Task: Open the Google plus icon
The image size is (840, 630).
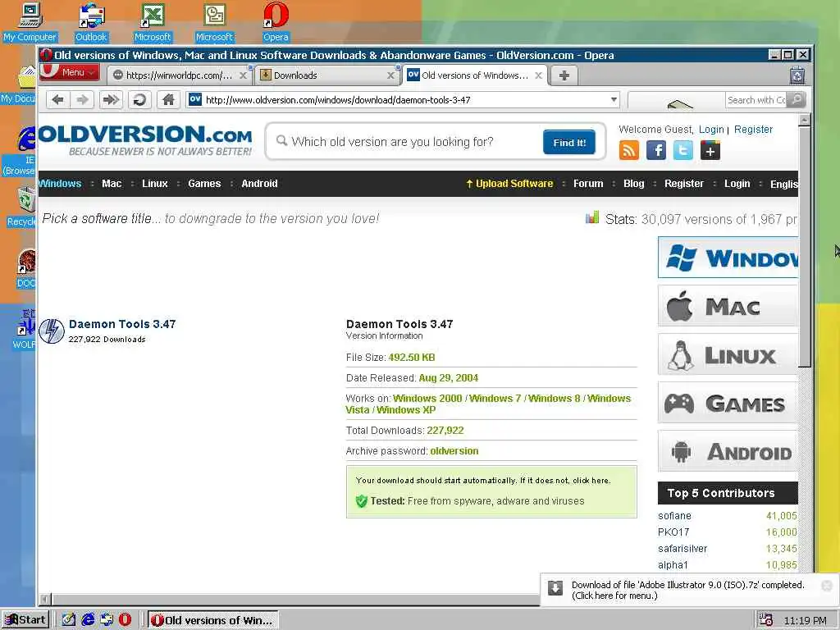Action: pyautogui.click(x=710, y=151)
